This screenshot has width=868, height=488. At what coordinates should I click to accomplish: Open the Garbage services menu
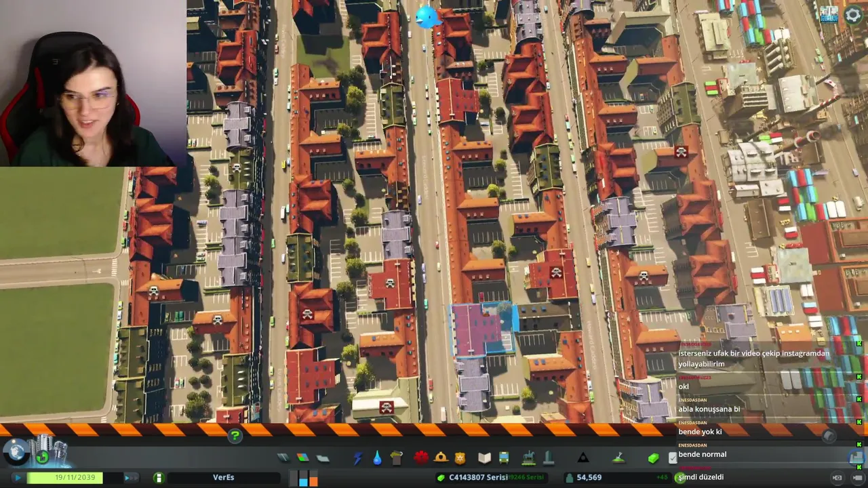[397, 458]
